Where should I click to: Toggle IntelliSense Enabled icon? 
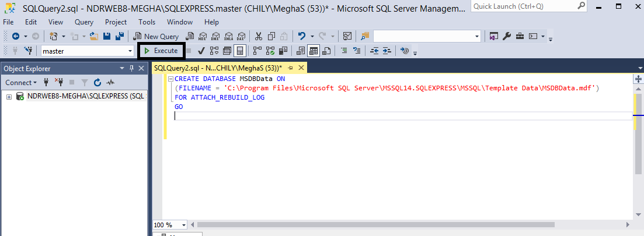(x=240, y=51)
